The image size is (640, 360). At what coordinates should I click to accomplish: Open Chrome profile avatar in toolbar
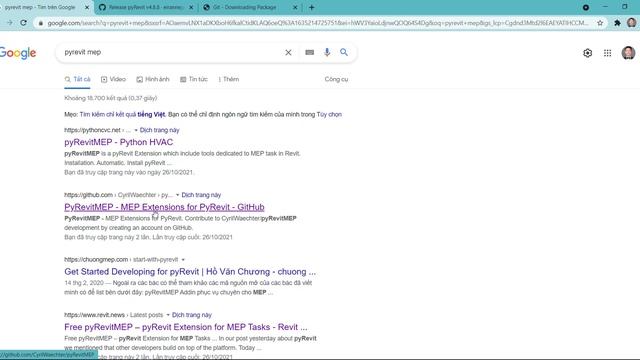coord(631,23)
